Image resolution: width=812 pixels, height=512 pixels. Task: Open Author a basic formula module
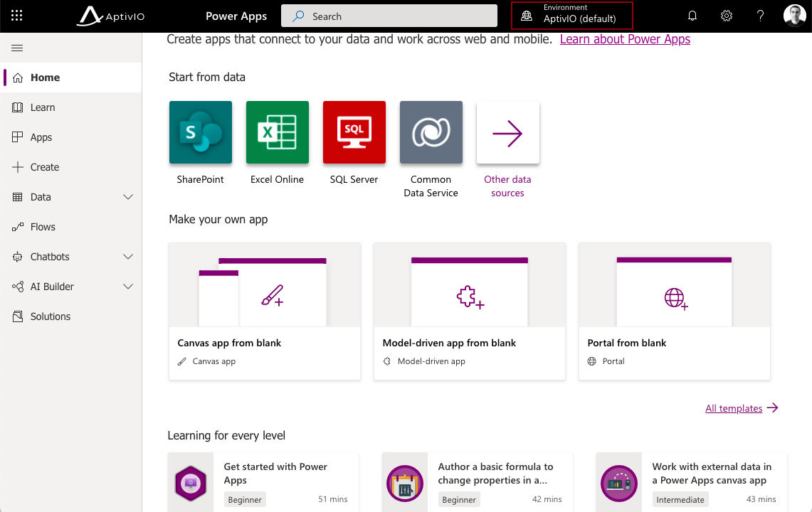(x=478, y=482)
